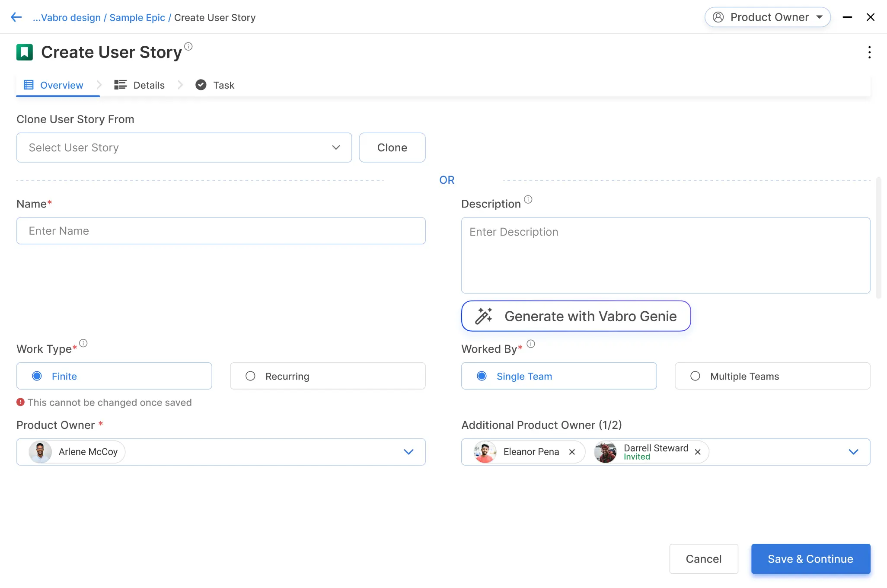Choose Multiple Teams option
The width and height of the screenshot is (887, 588).
click(772, 376)
